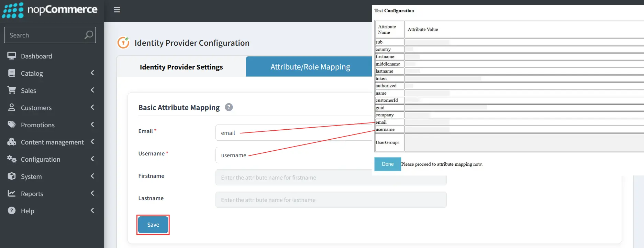
Task: Focus the sidebar Search field
Action: [50, 35]
